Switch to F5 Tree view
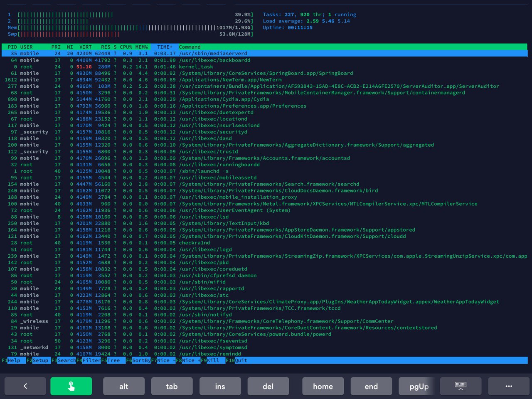The height and width of the screenshot is (399, 532). 113,360
